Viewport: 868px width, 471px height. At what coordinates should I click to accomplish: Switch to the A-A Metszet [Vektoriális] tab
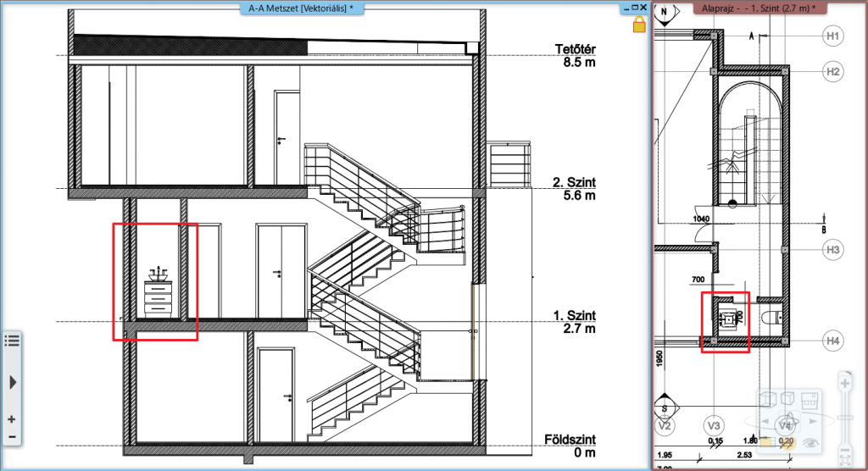coord(301,8)
